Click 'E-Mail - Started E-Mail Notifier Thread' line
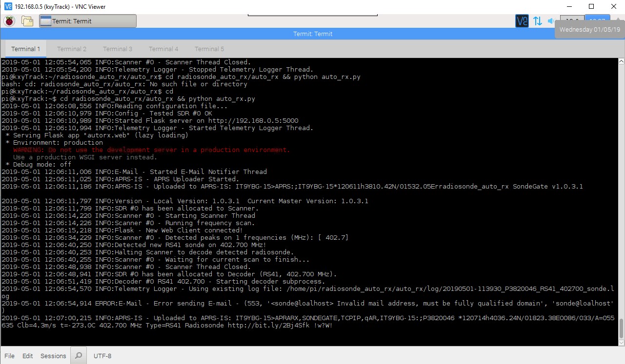Screen dimensions: 625x364 click(134, 172)
